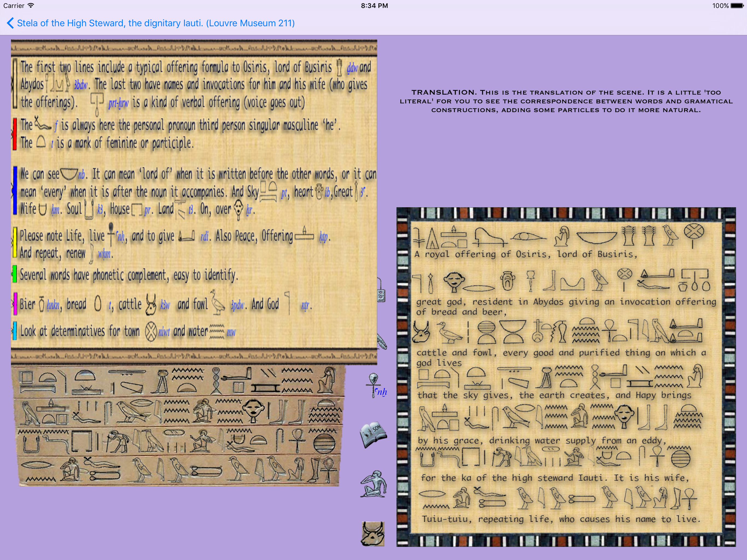
Task: Tap the heart ib jar glyph
Action: point(319,192)
